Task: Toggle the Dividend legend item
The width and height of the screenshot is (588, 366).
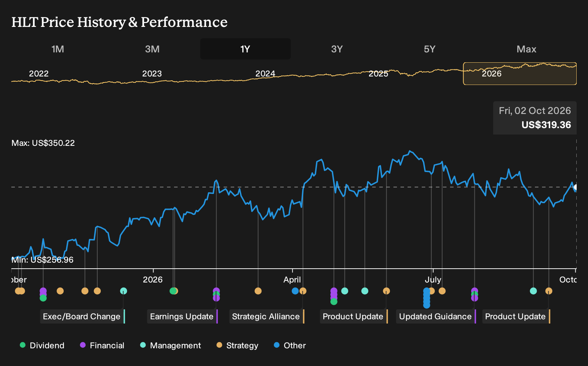Action: [x=42, y=345]
